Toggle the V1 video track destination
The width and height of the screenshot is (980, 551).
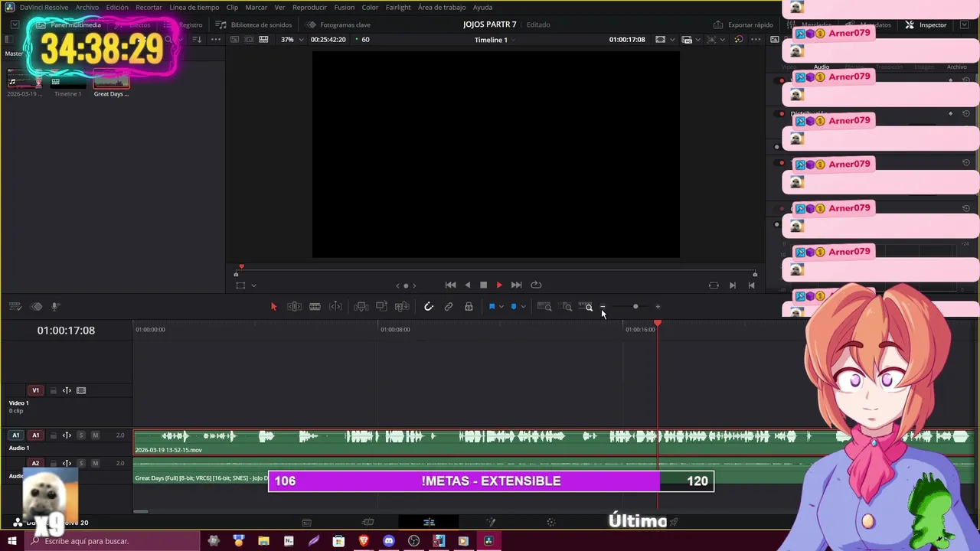pos(35,390)
